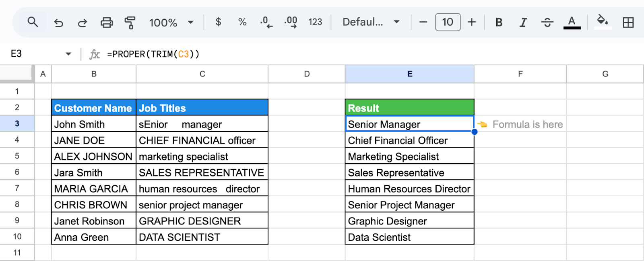
Task: Select result cell Human Resources Director
Action: 410,188
